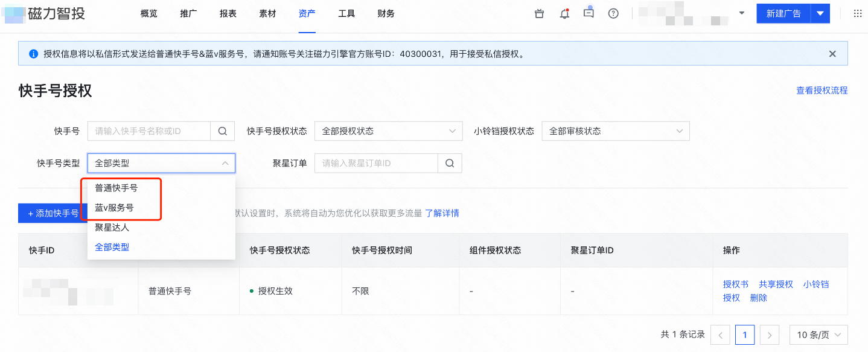Dismiss the authorization notice banner
Image resolution: width=868 pixels, height=352 pixels.
[x=832, y=54]
